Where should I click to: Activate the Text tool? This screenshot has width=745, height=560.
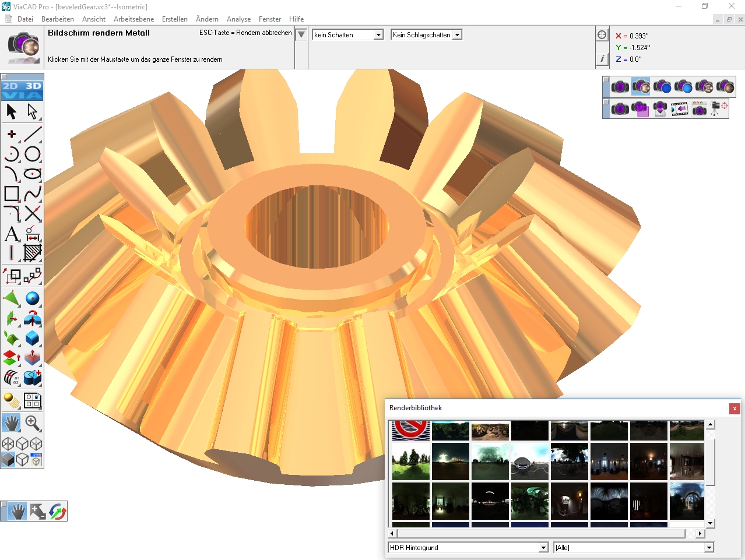[10, 234]
